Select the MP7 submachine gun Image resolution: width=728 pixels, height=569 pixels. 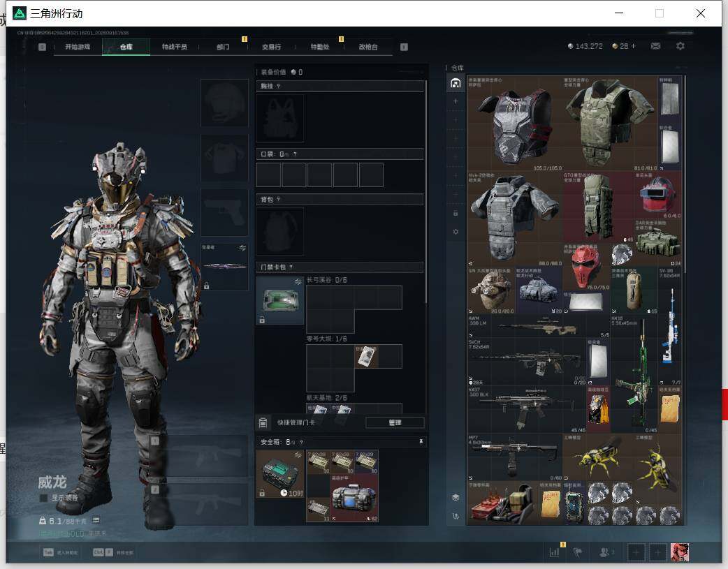pyautogui.click(x=515, y=457)
